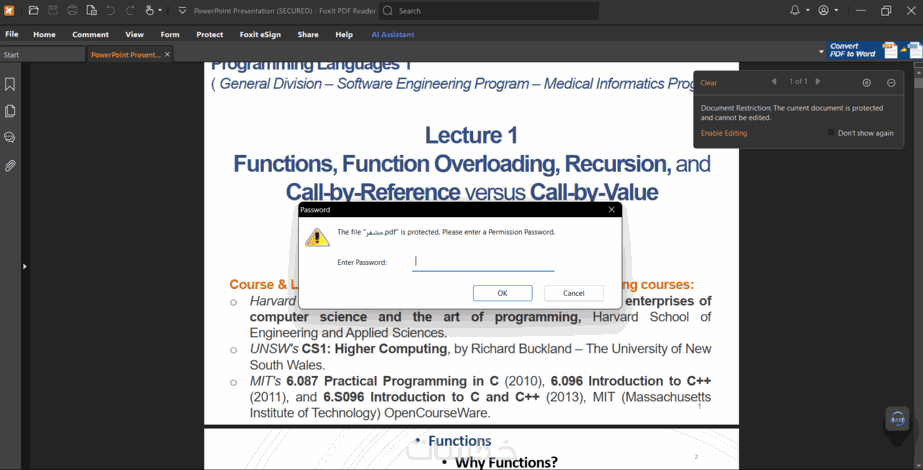Expand the account dropdown arrow

pos(836,11)
